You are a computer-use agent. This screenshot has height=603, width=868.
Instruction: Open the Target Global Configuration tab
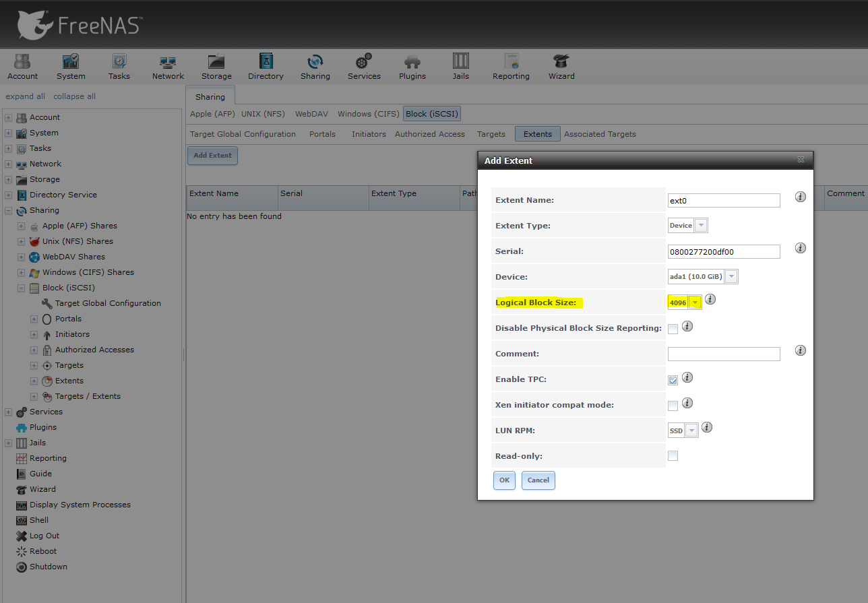pyautogui.click(x=243, y=134)
